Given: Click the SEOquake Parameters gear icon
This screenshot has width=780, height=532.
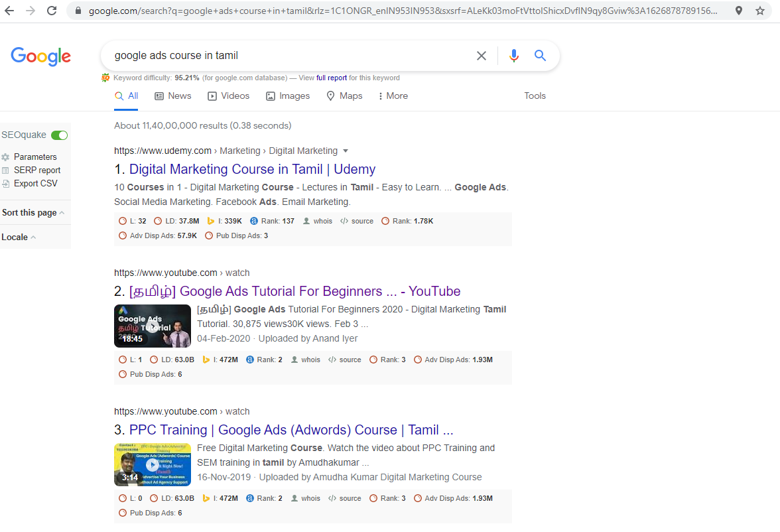Looking at the screenshot, I should pyautogui.click(x=6, y=157).
